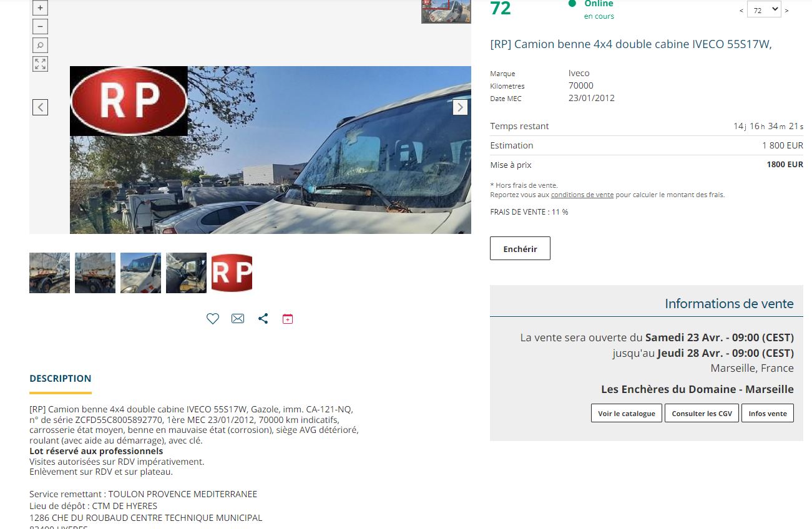Go to previous lot with left chevron
This screenshot has height=529, width=812.
(741, 11)
